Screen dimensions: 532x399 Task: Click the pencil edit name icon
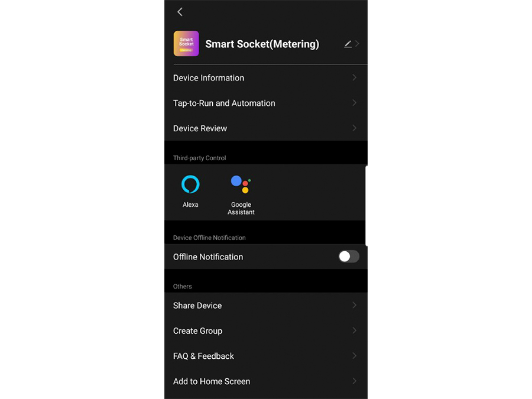tap(348, 44)
